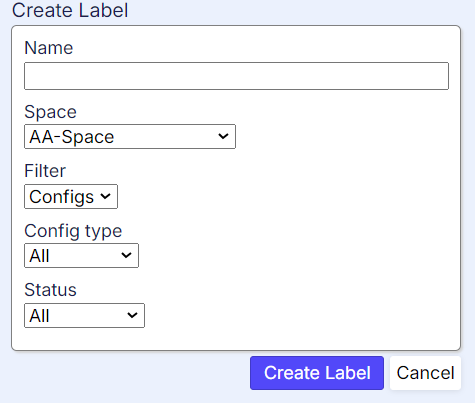Cancel the label creation
475x403 pixels.
pyautogui.click(x=425, y=373)
